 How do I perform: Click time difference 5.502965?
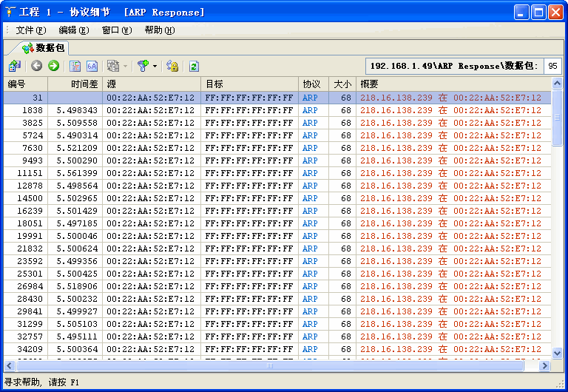77,198
